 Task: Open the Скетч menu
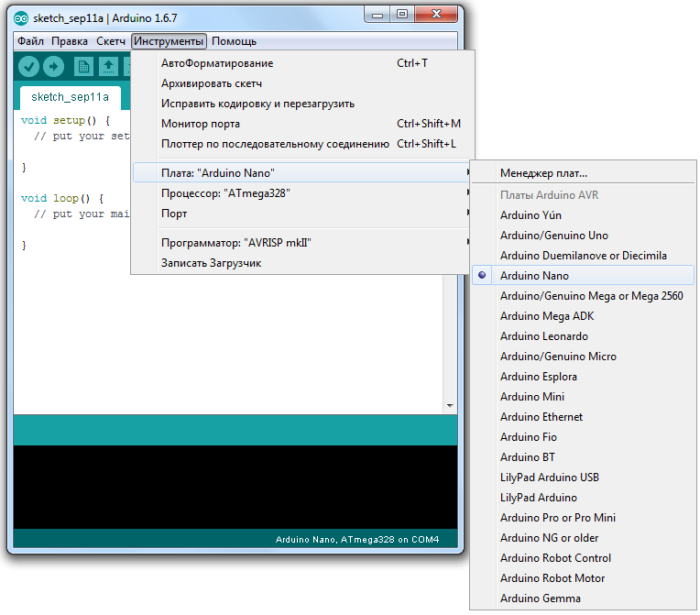(111, 41)
